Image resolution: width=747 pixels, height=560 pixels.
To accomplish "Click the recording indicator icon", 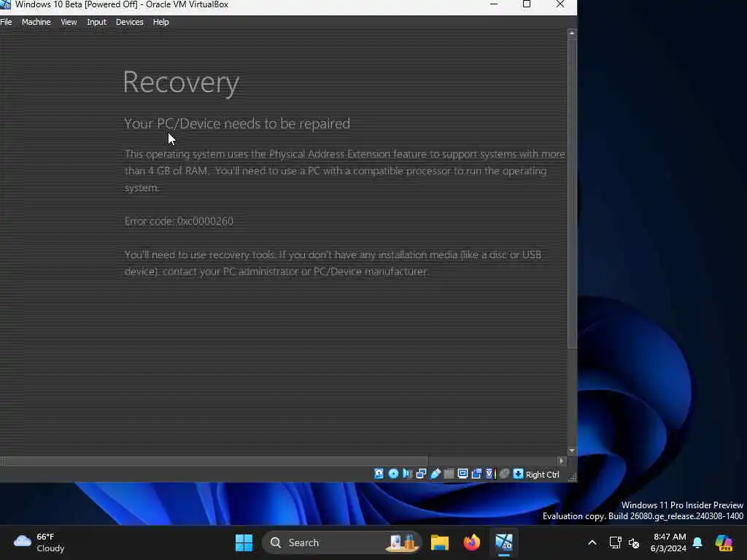I will pyautogui.click(x=476, y=473).
